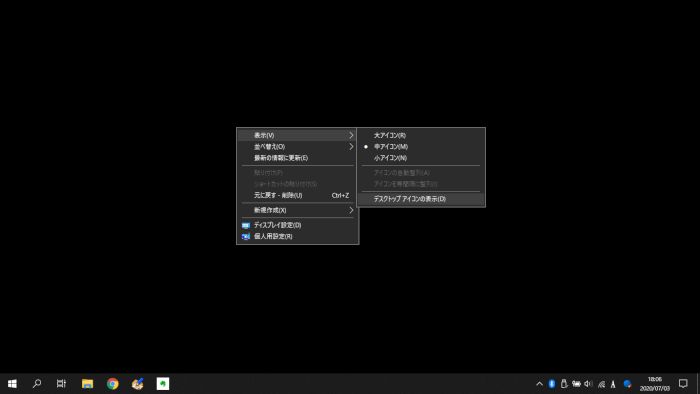Open the Wi-Fi network tray icon

coord(601,384)
